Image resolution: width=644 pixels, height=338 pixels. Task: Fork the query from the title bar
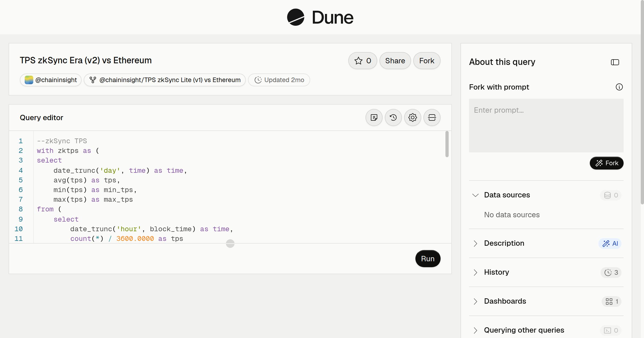pyautogui.click(x=427, y=61)
